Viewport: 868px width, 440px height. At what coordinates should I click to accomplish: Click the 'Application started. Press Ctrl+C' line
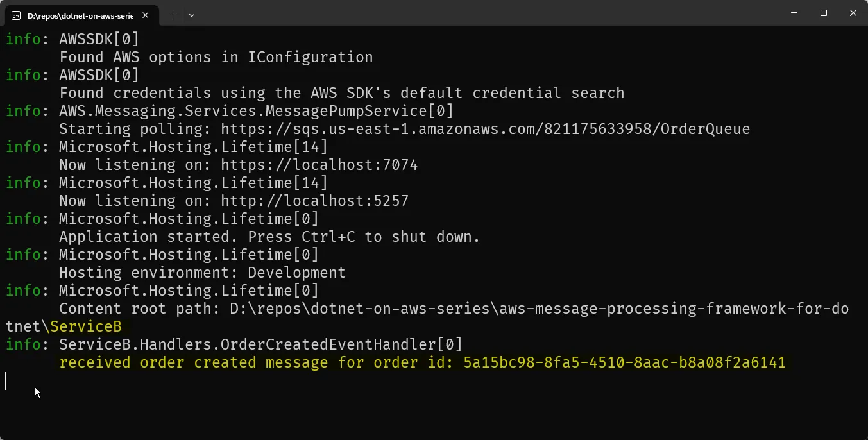point(269,237)
